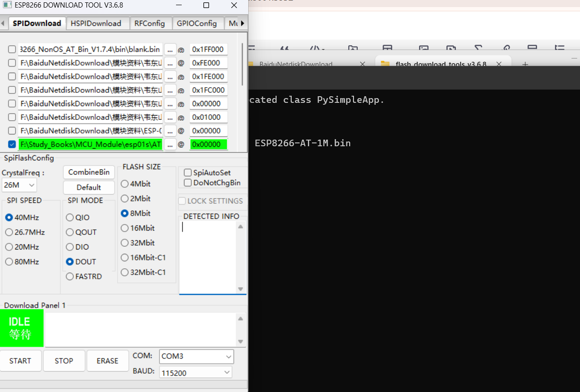The height and width of the screenshot is (392, 580).
Task: Click quote icon in background toolbar
Action: 285,48
